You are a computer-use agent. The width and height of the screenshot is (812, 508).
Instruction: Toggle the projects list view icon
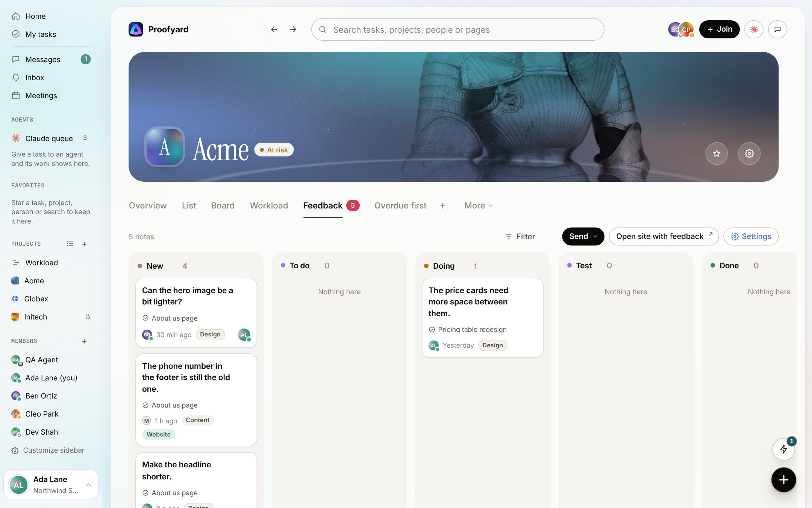tap(70, 244)
